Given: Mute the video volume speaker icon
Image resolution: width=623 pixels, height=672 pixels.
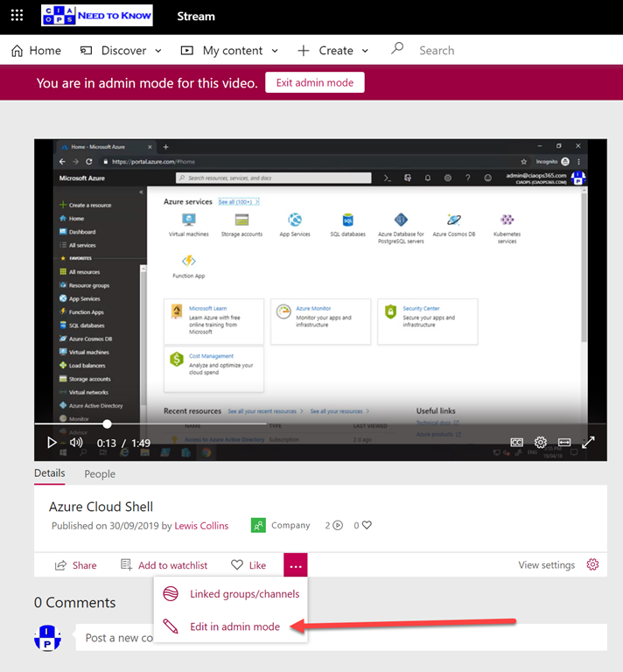Looking at the screenshot, I should [x=76, y=443].
